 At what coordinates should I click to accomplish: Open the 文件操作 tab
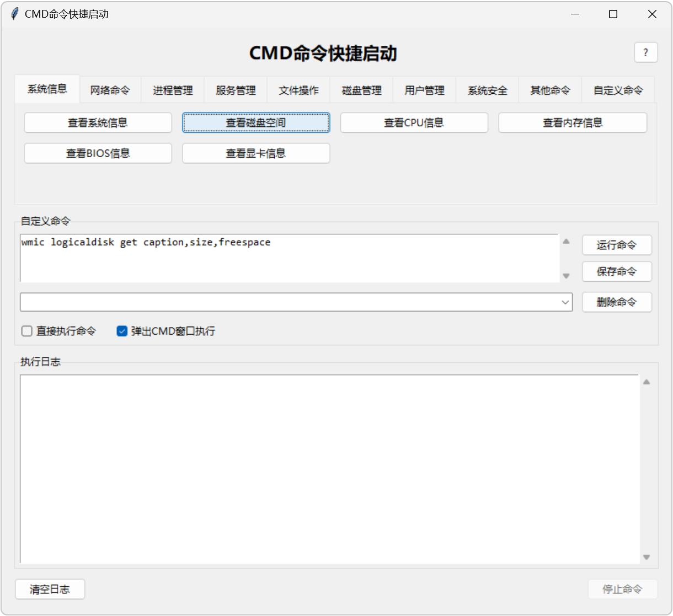coord(299,90)
